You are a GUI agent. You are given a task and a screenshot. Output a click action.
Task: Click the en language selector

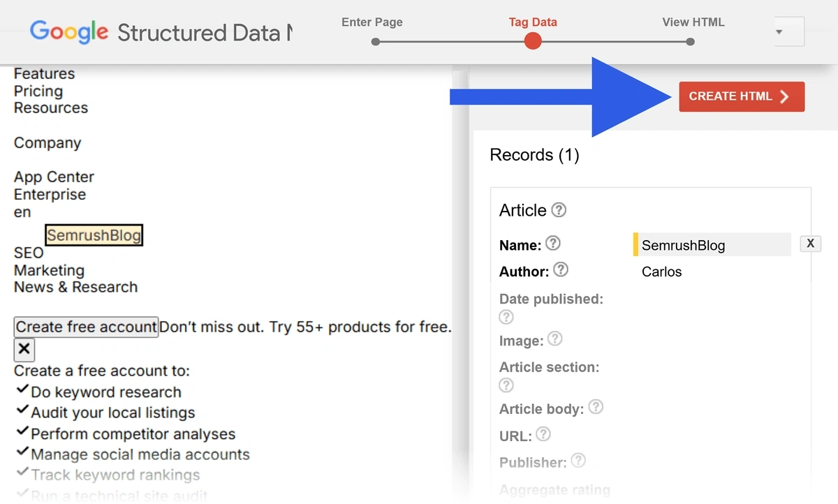point(22,212)
